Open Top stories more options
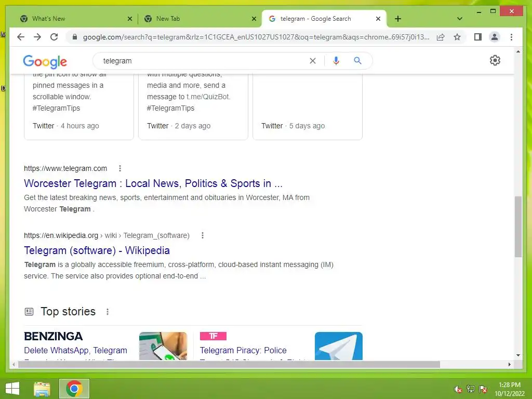The image size is (532, 399). [x=108, y=312]
